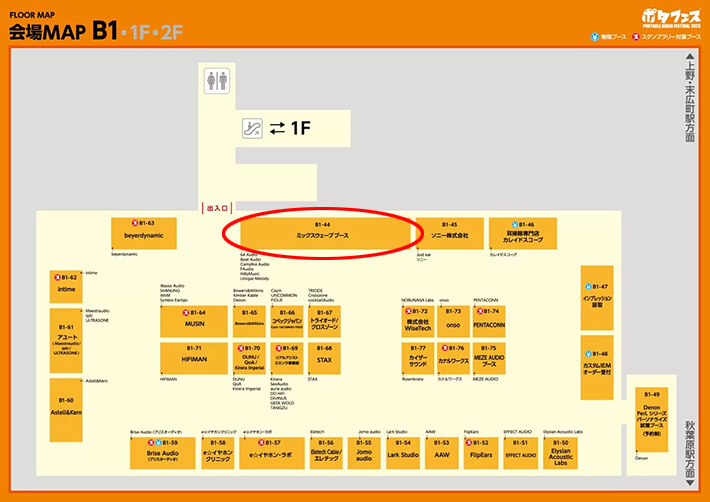Open the B1-61 アユート booth
This screenshot has height=502, width=710.
click(x=66, y=340)
